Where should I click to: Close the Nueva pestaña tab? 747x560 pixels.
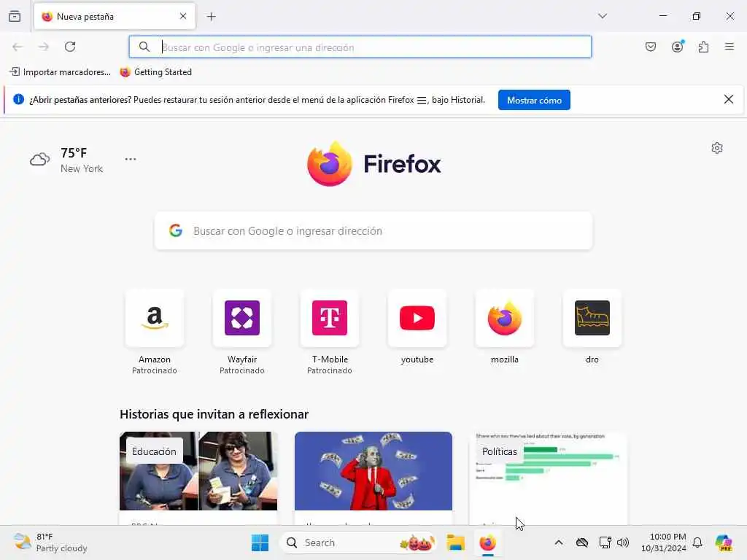click(183, 16)
